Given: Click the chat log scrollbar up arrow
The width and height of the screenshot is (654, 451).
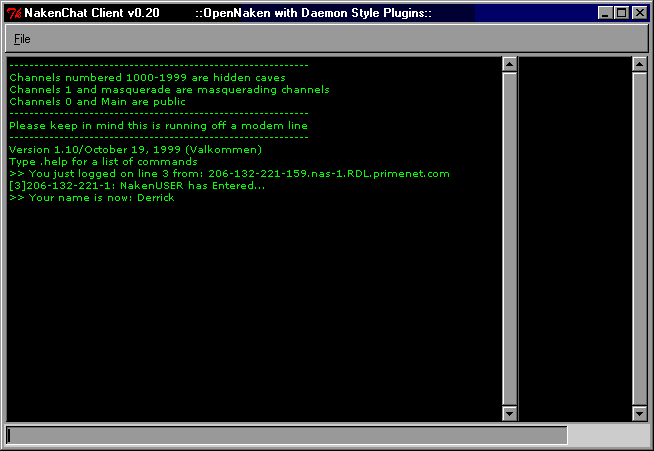Looking at the screenshot, I should pos(510,64).
